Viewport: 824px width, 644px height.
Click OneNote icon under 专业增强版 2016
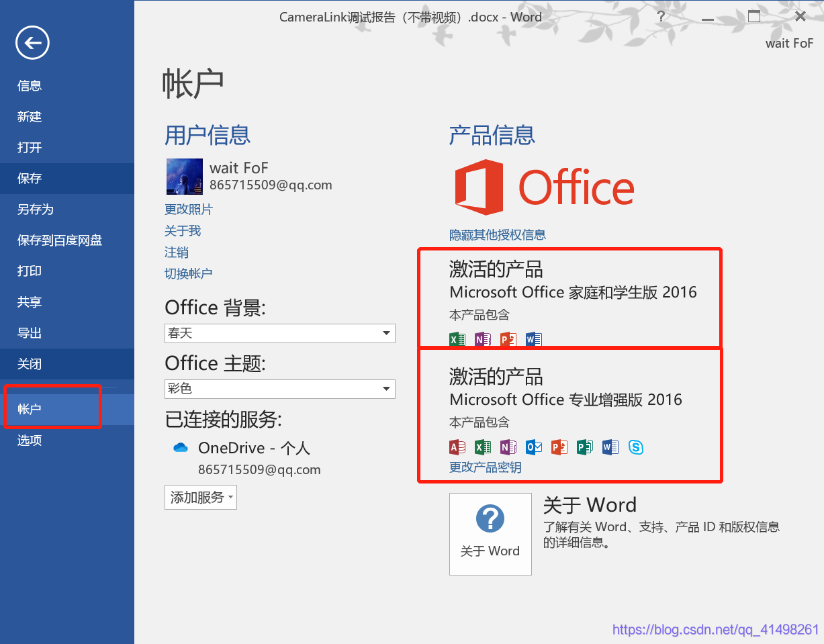[x=508, y=447]
